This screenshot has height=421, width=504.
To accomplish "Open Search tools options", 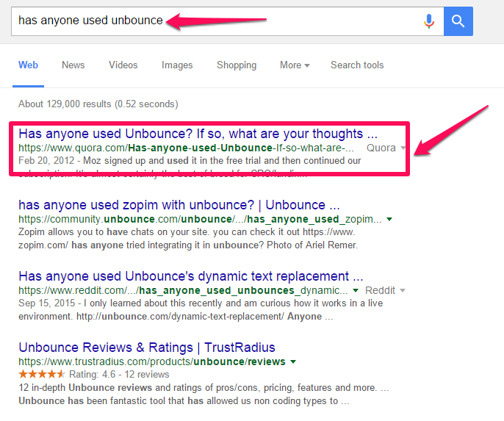I will (357, 65).
